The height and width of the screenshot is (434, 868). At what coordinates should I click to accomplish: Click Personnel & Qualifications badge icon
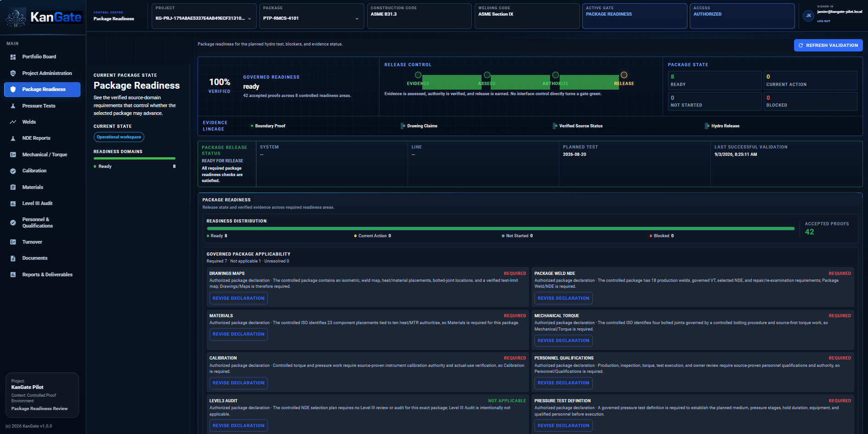pos(13,223)
